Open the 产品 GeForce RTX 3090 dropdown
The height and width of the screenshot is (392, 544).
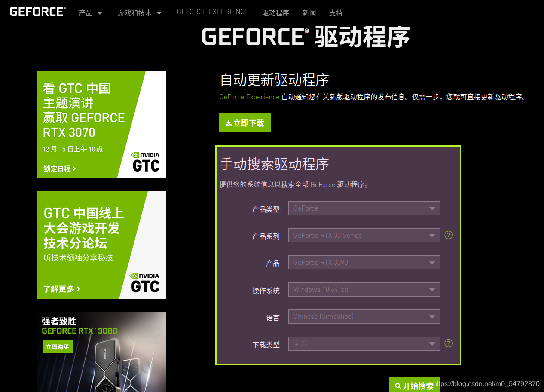tap(364, 262)
